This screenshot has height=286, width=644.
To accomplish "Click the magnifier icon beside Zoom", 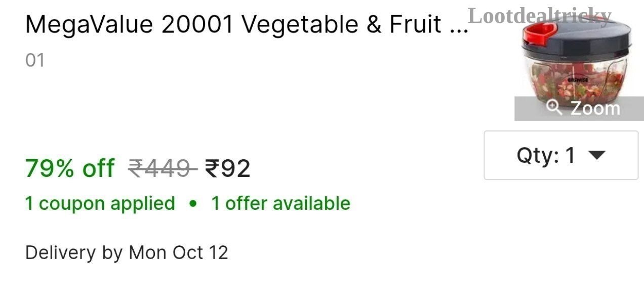I will click(x=555, y=108).
